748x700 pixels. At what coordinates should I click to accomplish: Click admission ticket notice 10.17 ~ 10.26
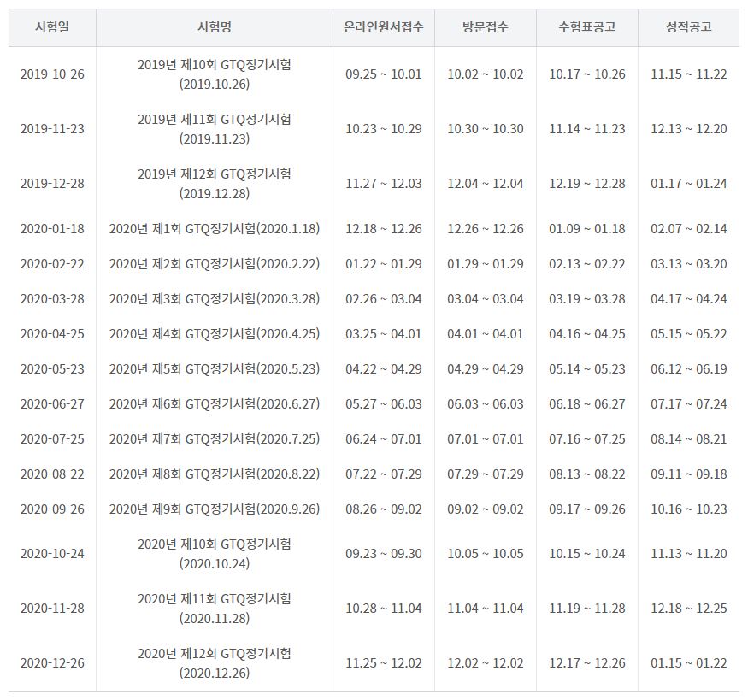[x=586, y=74]
